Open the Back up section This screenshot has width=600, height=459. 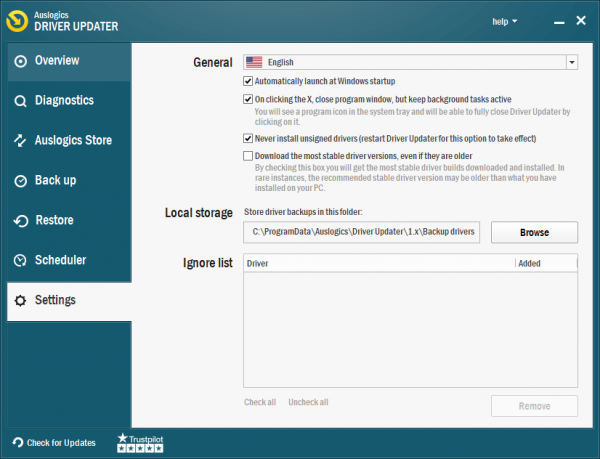[x=69, y=181]
